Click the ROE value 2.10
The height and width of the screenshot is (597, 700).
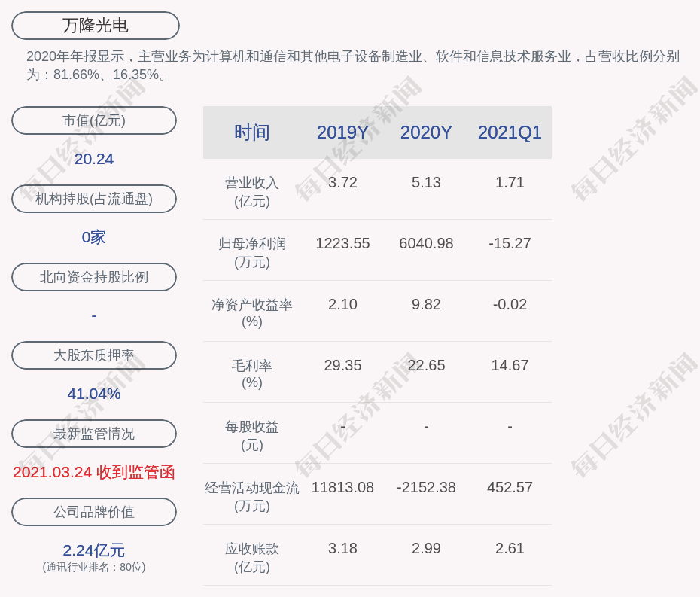click(x=343, y=305)
